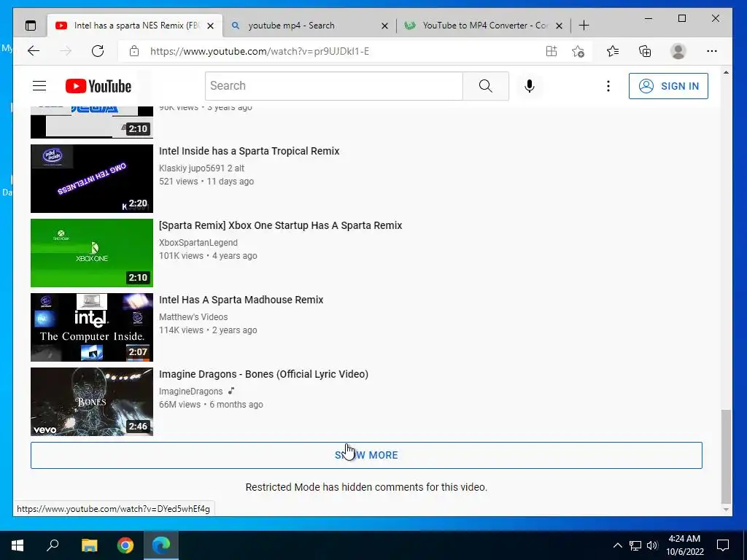Click the 66M views • 6 months ago text
The width and height of the screenshot is (747, 560).
211,404
